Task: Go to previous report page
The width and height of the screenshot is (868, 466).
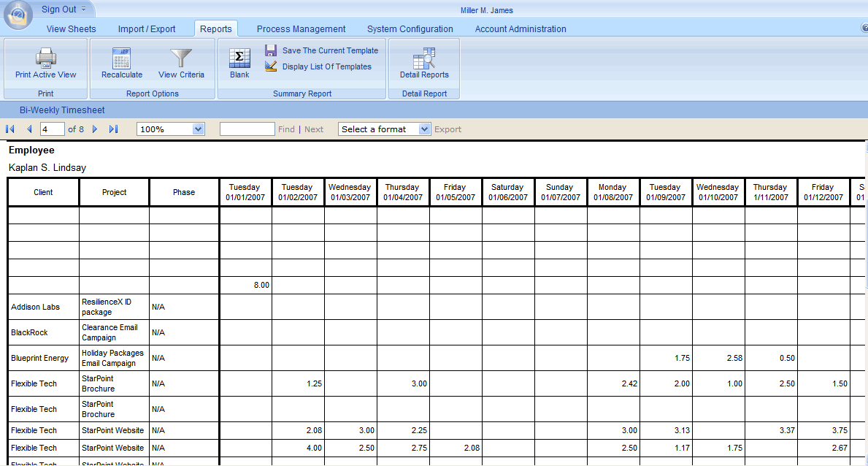Action: [29, 129]
